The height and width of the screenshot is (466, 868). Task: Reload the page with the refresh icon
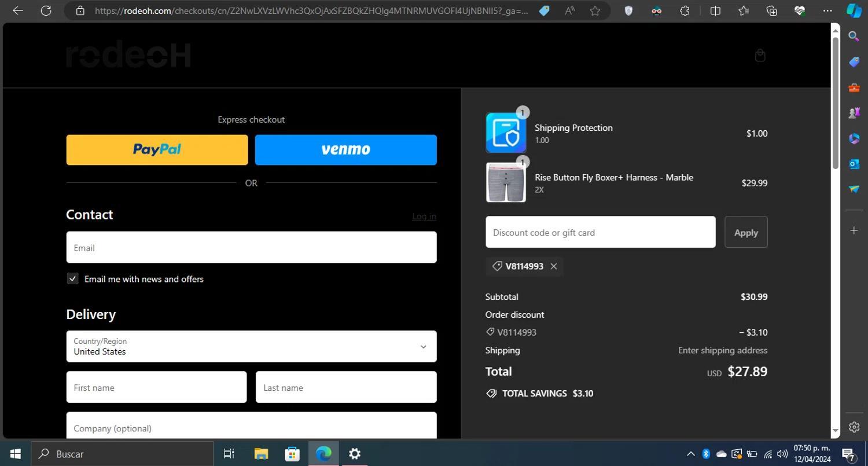point(46,10)
